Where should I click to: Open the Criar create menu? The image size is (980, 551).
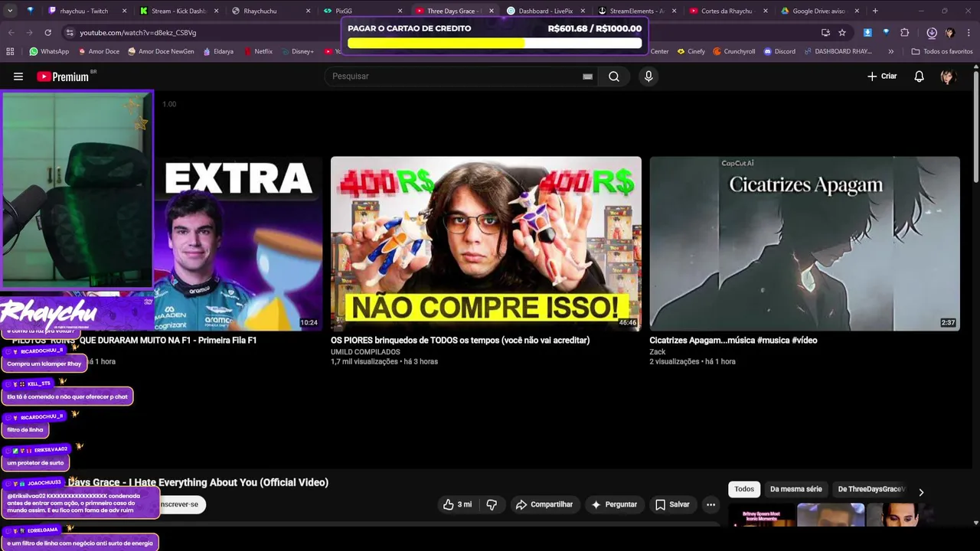(x=882, y=77)
